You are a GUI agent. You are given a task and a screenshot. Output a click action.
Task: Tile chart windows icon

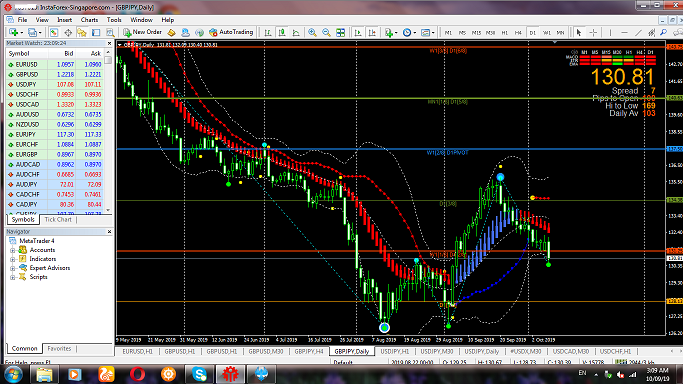[x=341, y=33]
